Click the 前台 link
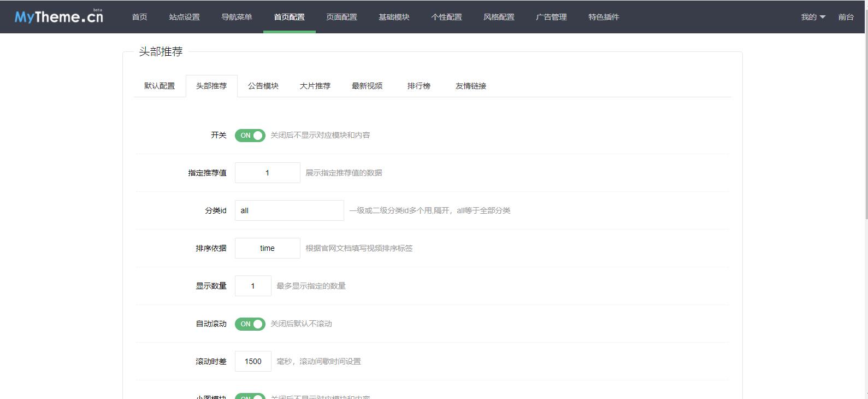 click(846, 17)
